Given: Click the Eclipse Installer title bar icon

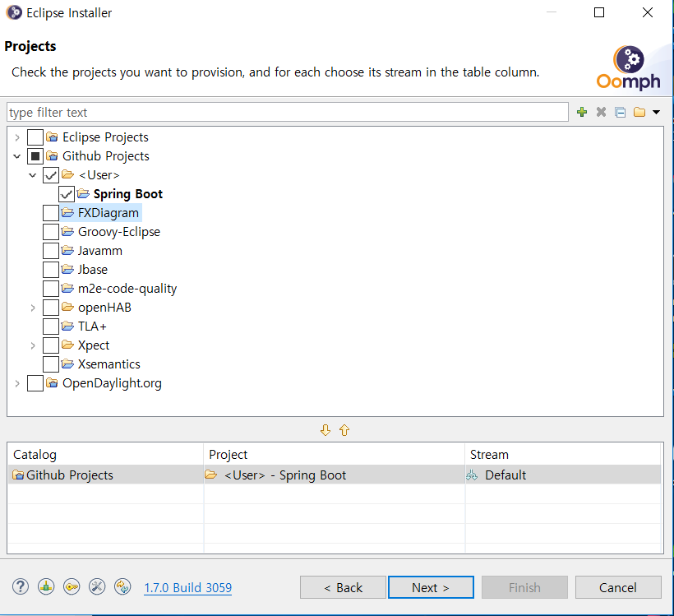Looking at the screenshot, I should click(x=14, y=12).
